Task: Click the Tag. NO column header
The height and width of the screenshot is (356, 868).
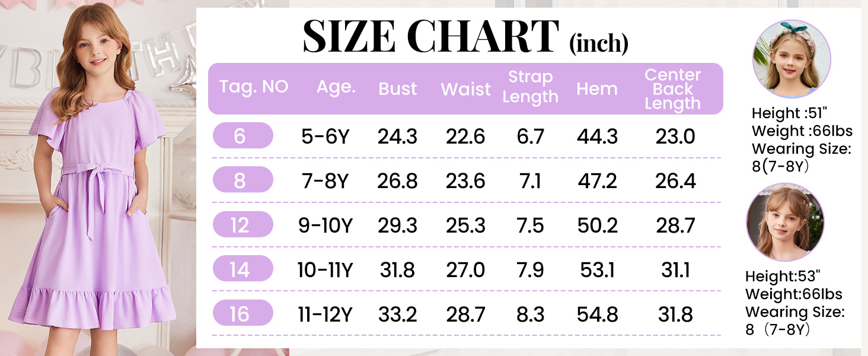Action: (254, 87)
